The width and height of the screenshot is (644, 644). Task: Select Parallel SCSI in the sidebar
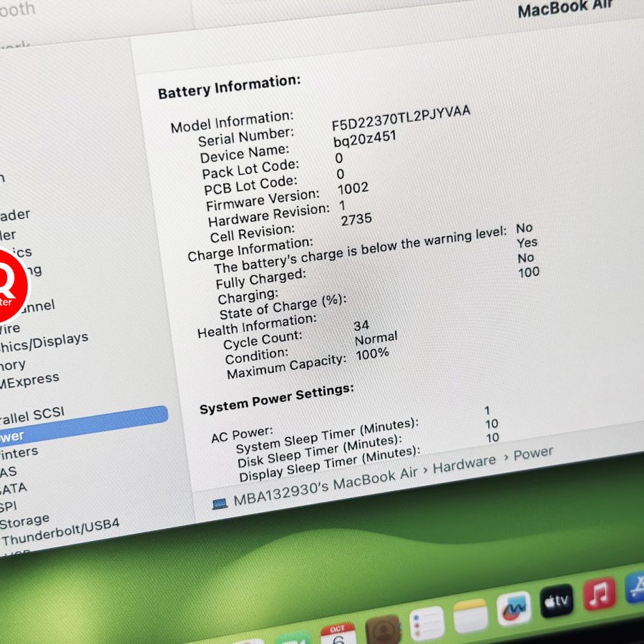tap(32, 415)
